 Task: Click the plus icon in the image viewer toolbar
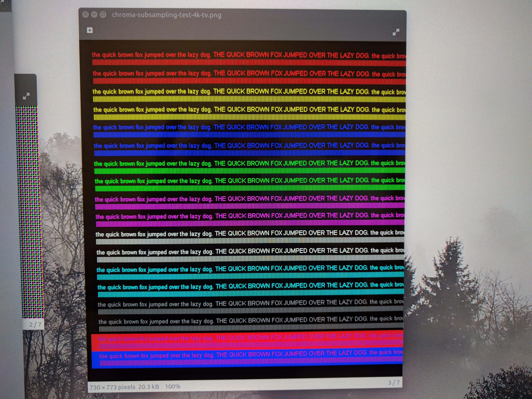pyautogui.click(x=90, y=30)
